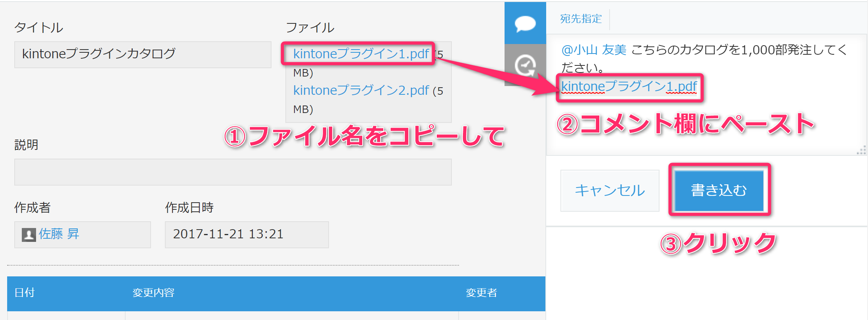The image size is (868, 320).
Task: Open the kintoneプラグイン1.pdf attachment in the ファイル field
Action: tap(361, 54)
